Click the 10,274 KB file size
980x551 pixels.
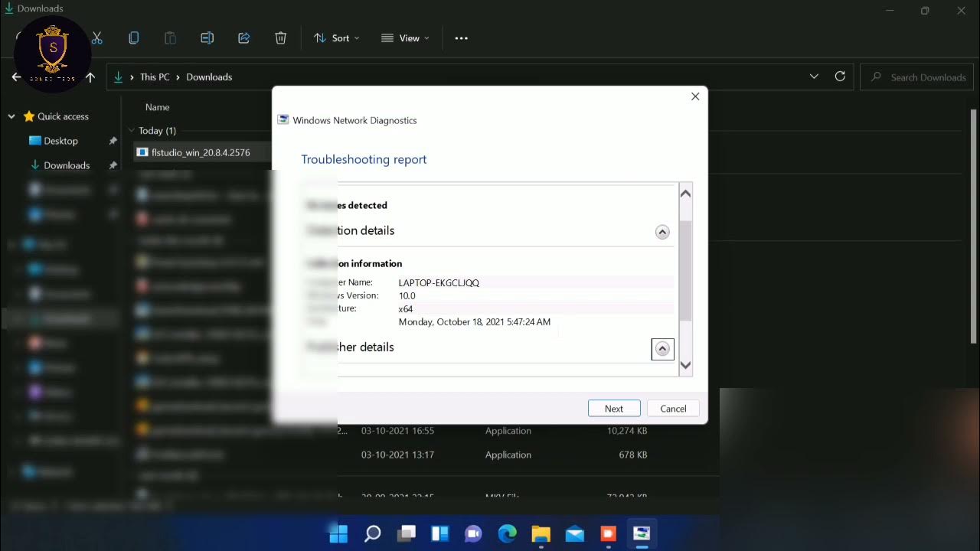[x=627, y=431]
